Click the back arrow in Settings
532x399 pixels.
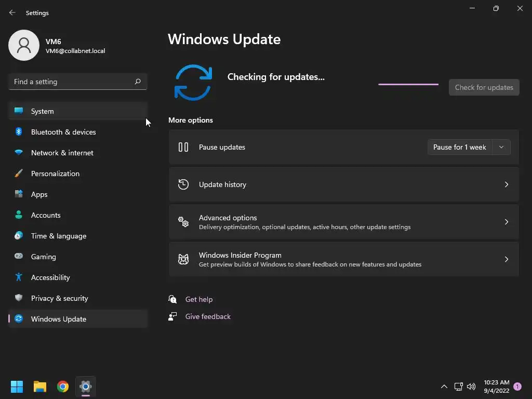pyautogui.click(x=12, y=12)
